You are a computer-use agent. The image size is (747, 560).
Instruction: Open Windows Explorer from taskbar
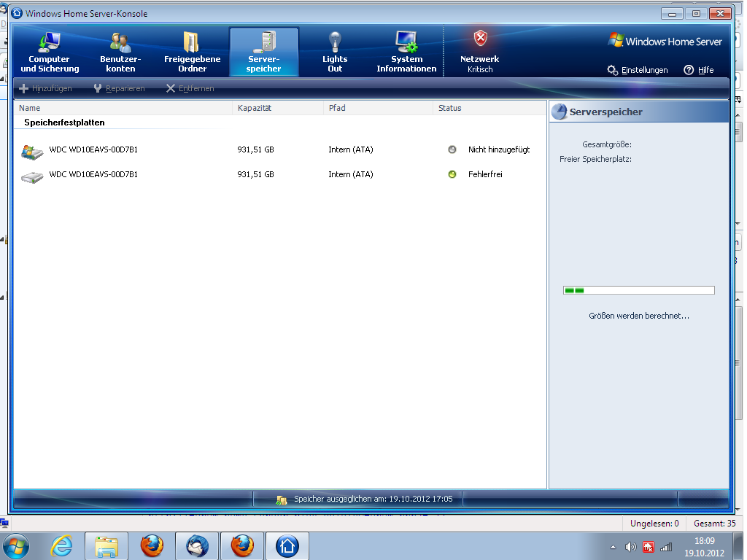pos(107,546)
